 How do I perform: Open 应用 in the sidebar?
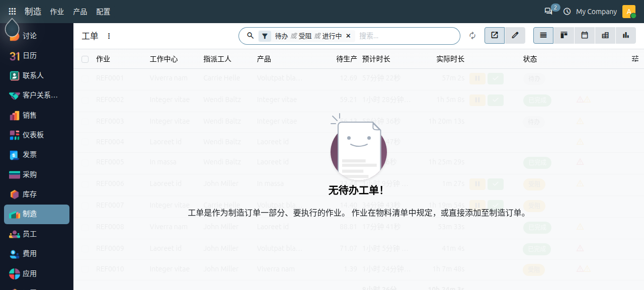(37, 273)
